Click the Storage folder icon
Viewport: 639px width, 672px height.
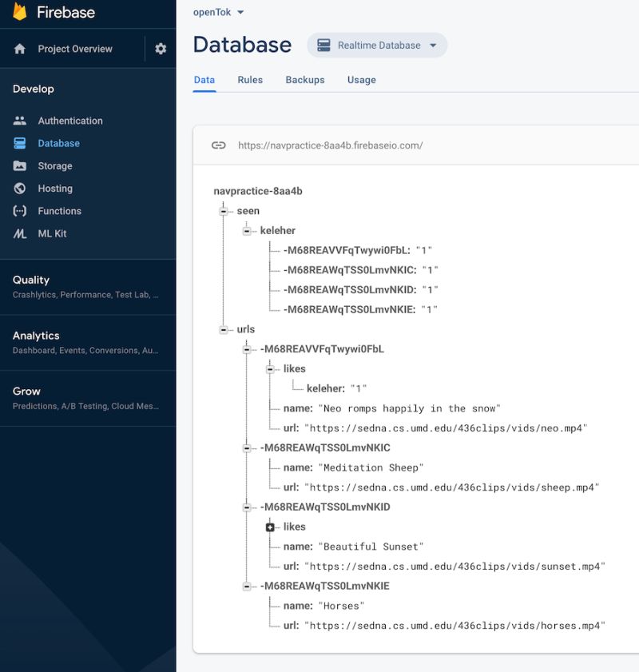click(x=20, y=166)
